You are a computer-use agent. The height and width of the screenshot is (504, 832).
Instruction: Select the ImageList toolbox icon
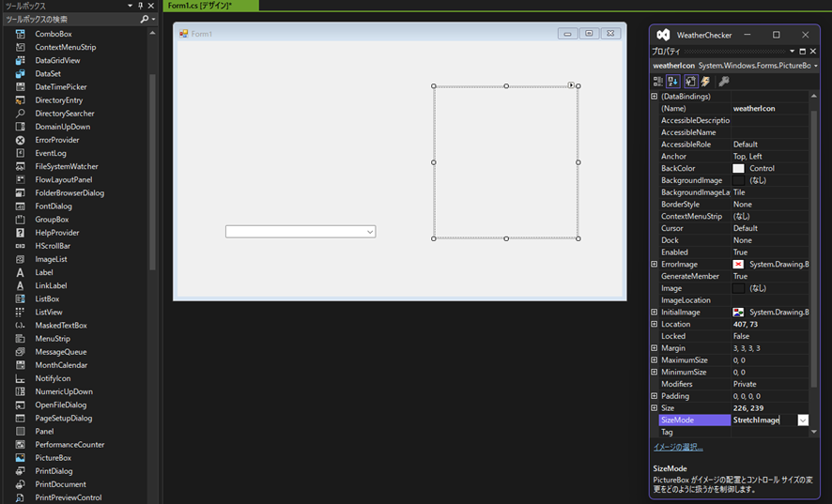tap(20, 259)
